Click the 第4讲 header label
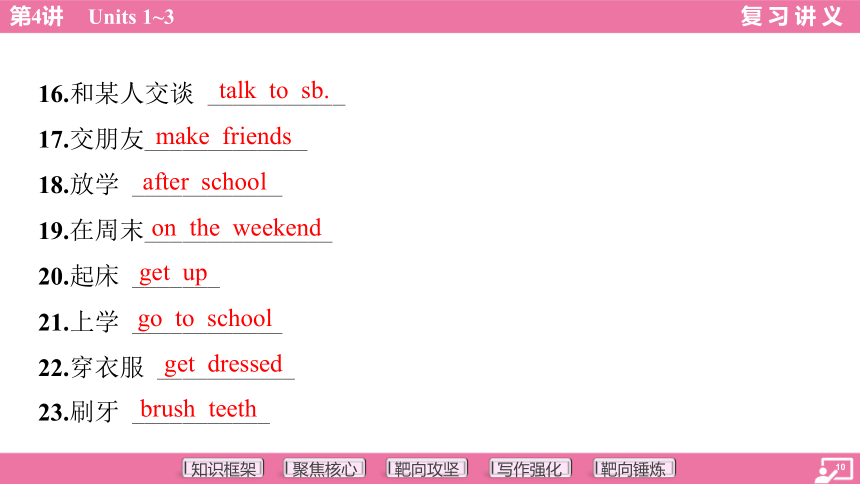This screenshot has width=860, height=484. [x=37, y=16]
